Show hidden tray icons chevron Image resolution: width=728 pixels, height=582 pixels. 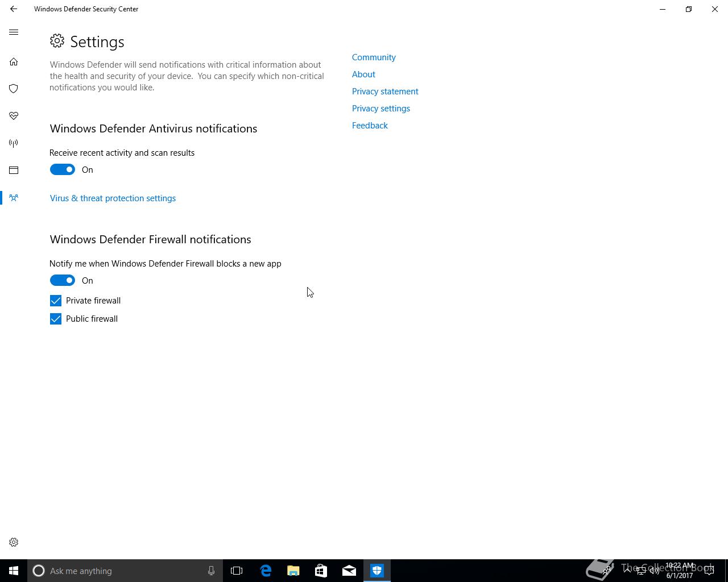pos(627,571)
